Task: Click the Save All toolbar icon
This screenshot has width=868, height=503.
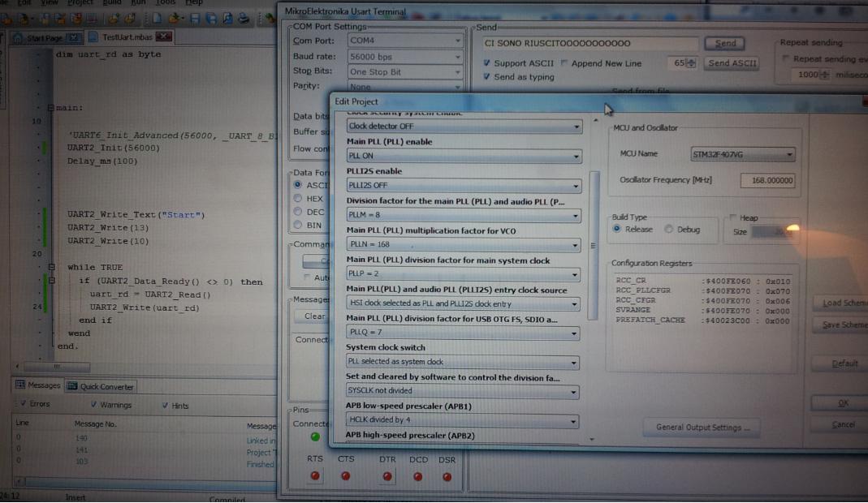Action: 211,19
